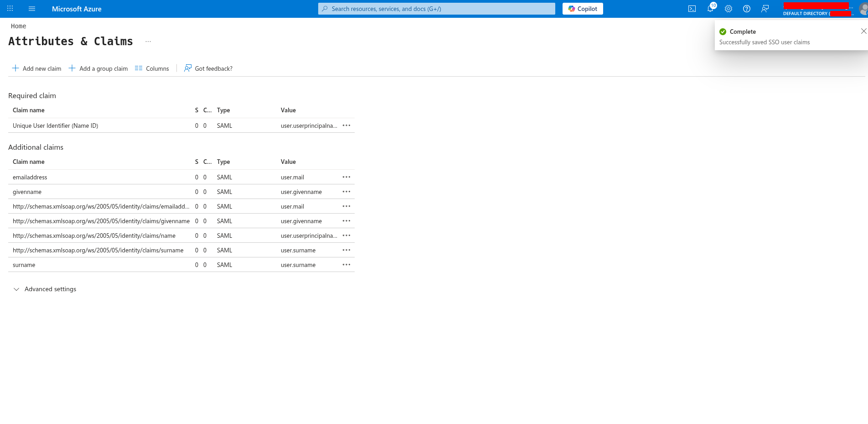The width and height of the screenshot is (868, 424).
Task: Open the emailaddress claim
Action: (30, 177)
